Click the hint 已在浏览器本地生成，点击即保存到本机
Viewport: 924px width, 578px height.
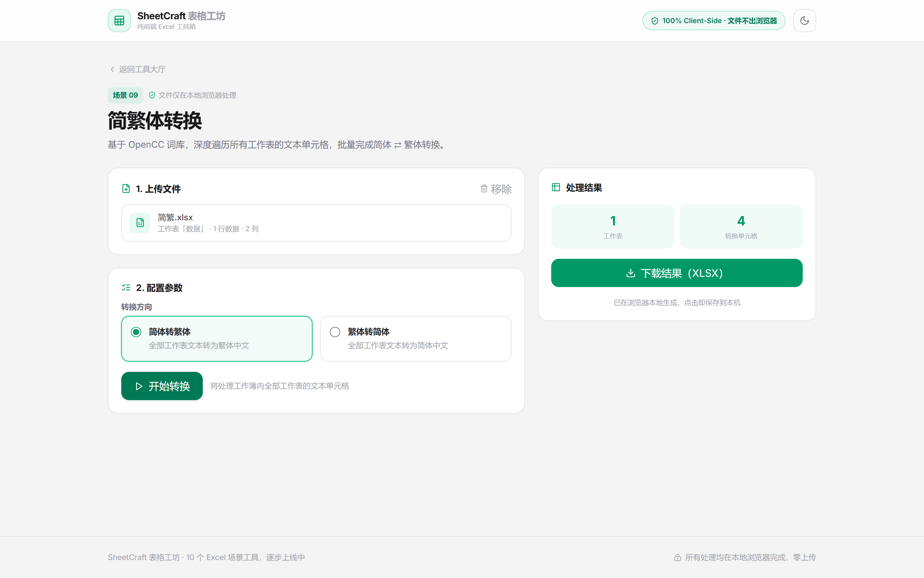pyautogui.click(x=677, y=303)
